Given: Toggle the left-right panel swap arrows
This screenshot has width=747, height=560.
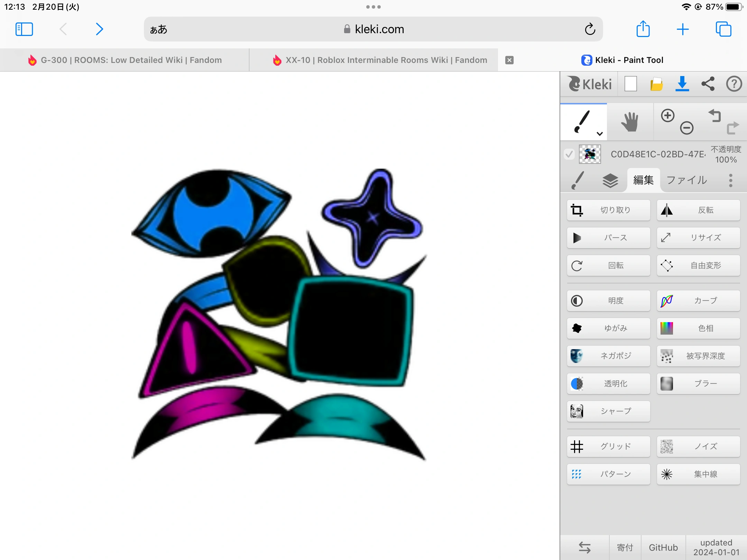Looking at the screenshot, I should [x=584, y=547].
